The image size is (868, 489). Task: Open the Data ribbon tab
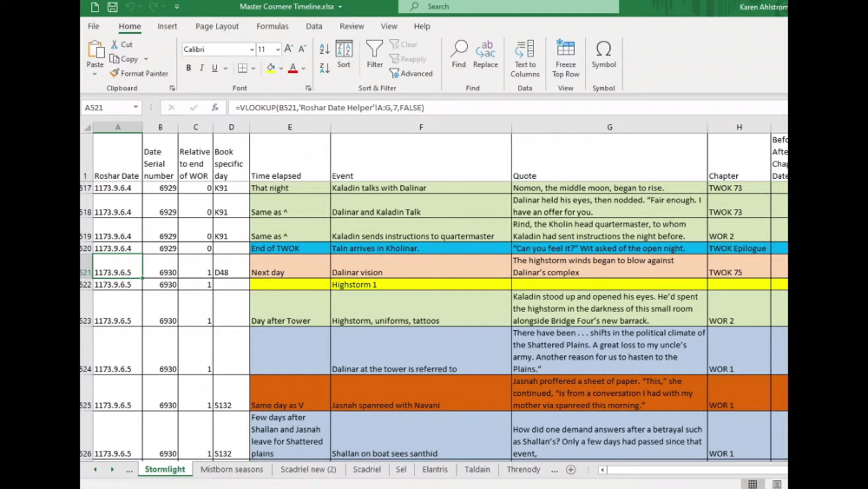point(314,26)
